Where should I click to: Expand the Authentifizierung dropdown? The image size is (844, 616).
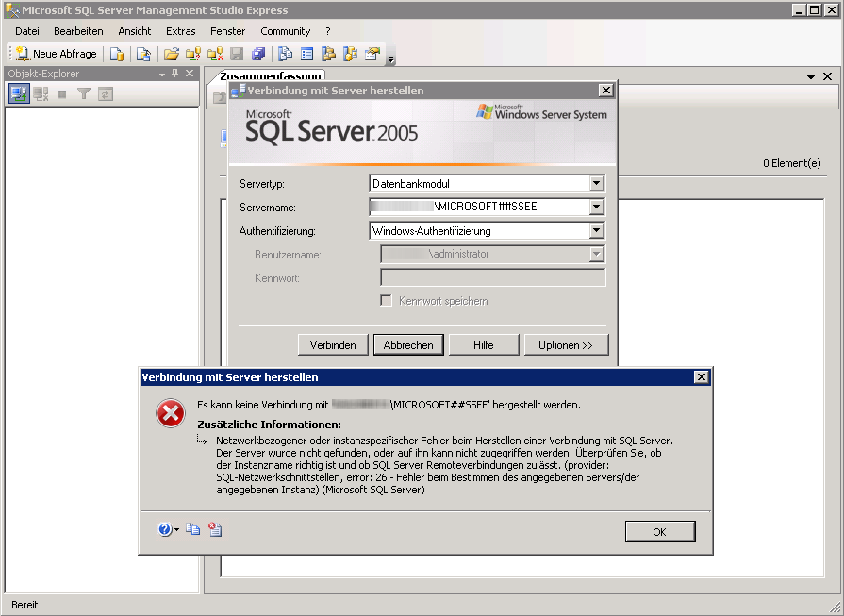pyautogui.click(x=596, y=230)
